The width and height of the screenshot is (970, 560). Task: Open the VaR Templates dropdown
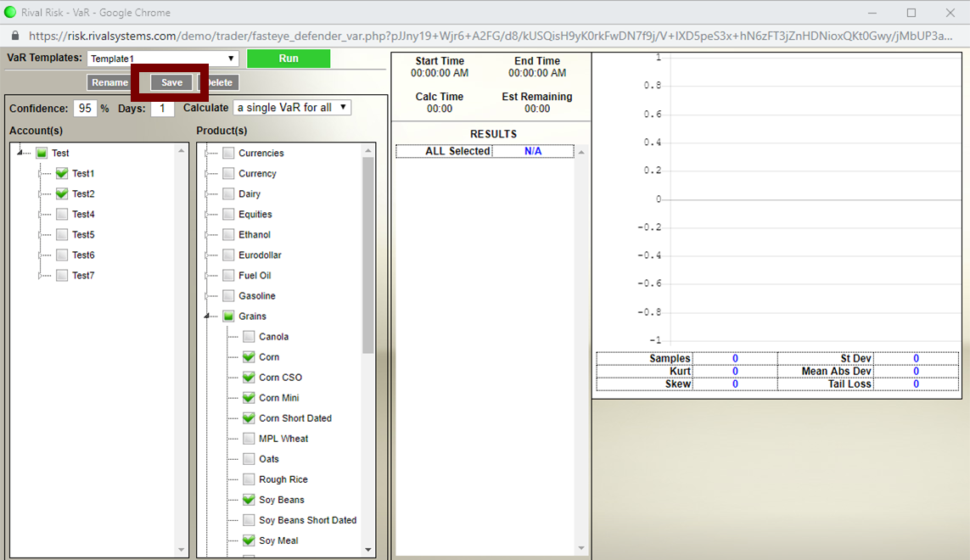163,59
